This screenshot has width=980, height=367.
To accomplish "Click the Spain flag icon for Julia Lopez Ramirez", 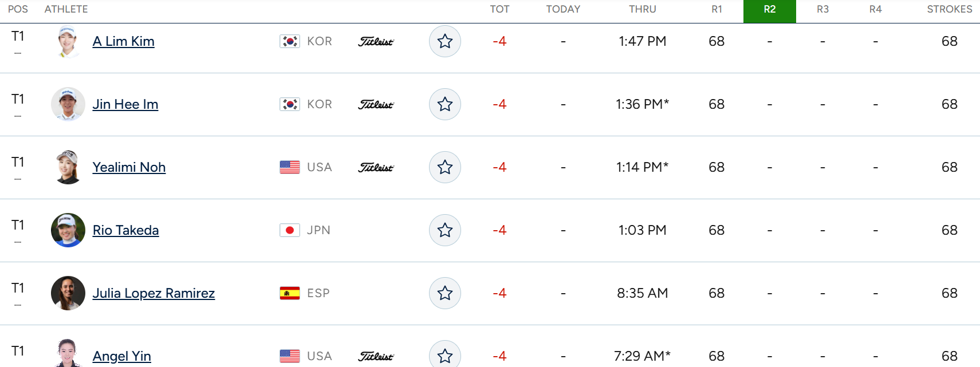I will (x=290, y=293).
